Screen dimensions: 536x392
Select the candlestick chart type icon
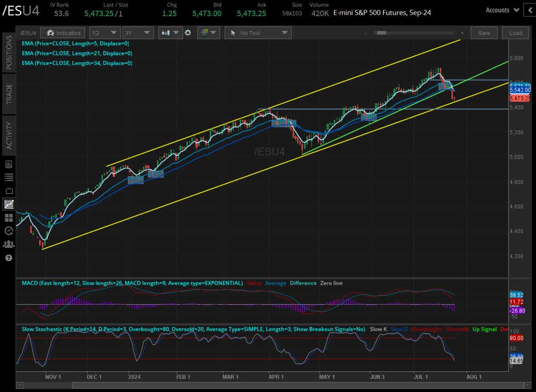click(x=168, y=33)
